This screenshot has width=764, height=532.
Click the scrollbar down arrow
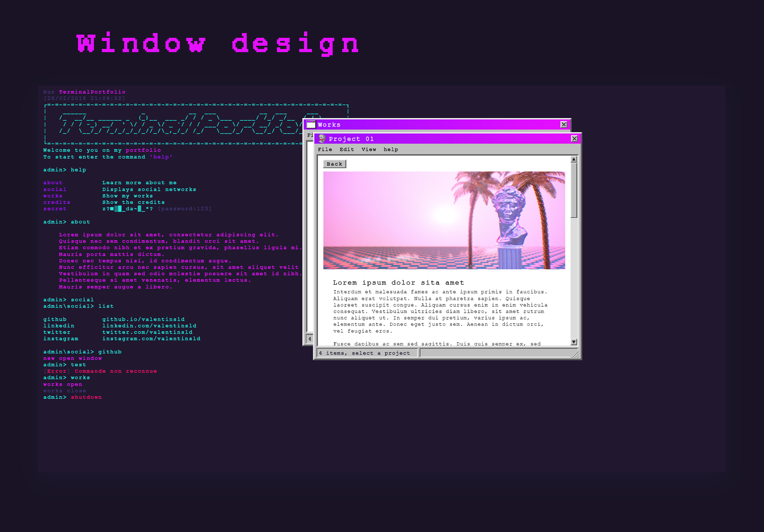click(574, 342)
